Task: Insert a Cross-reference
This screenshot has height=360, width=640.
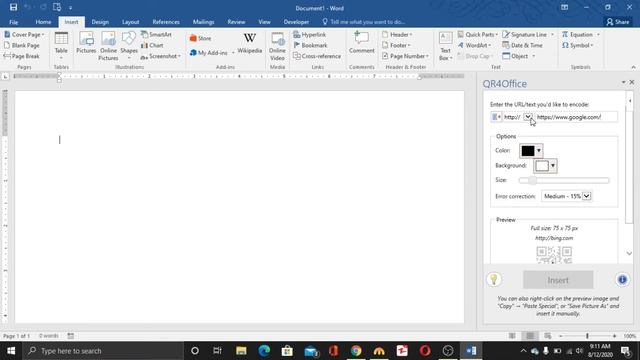Action: [x=317, y=56]
